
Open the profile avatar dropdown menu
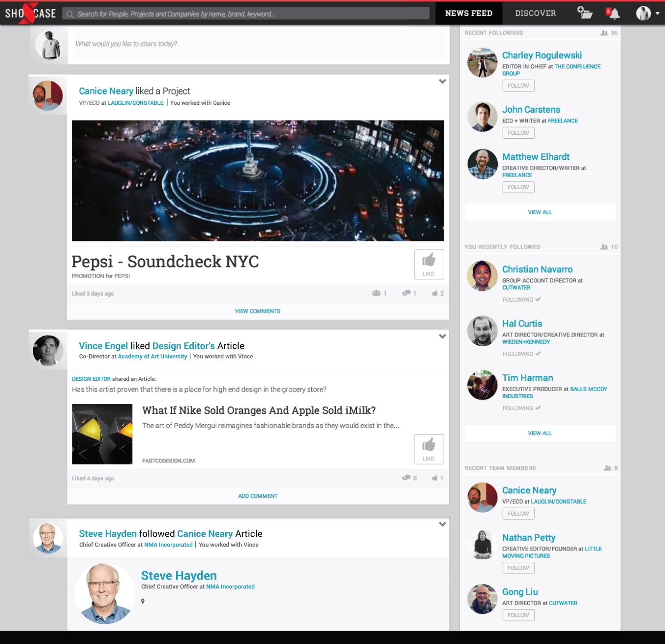click(x=648, y=13)
